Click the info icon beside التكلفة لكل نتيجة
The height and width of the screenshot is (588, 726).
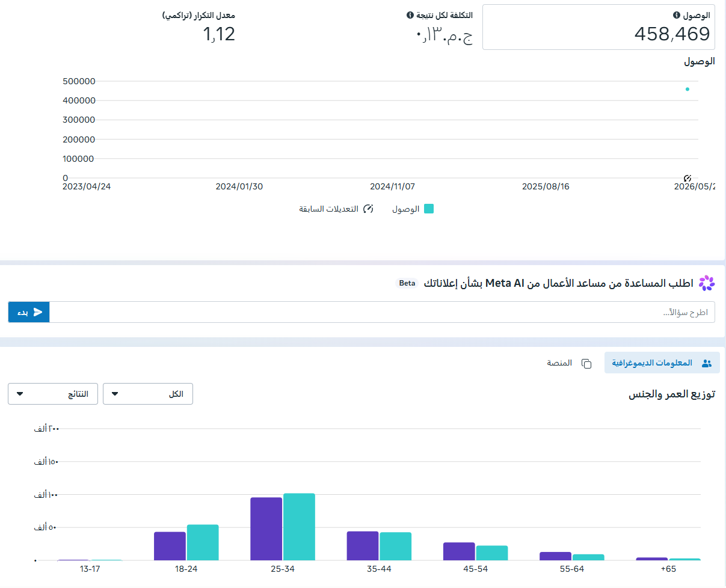pos(410,15)
